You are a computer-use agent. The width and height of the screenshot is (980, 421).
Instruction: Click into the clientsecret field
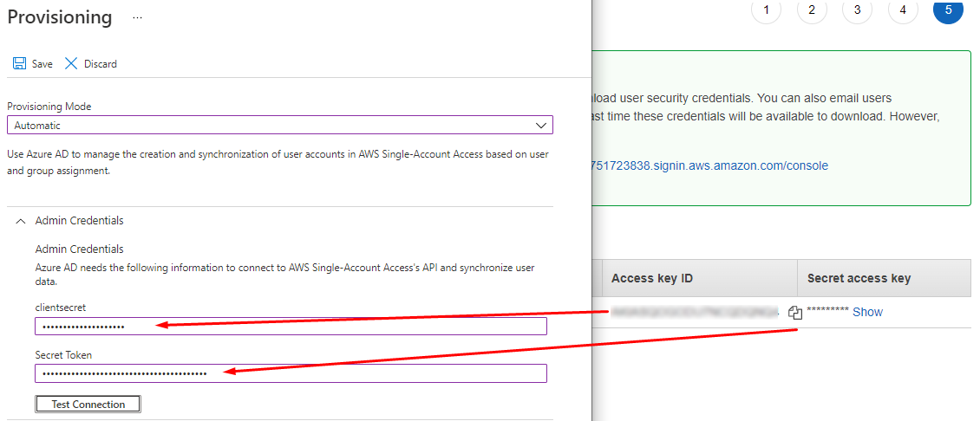(291, 326)
